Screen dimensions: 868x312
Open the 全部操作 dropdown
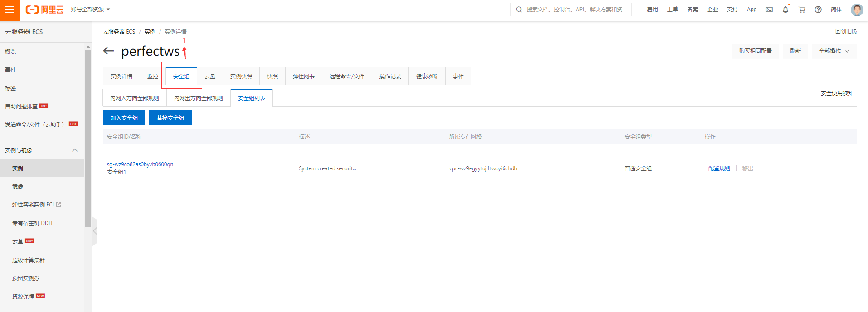tap(834, 51)
